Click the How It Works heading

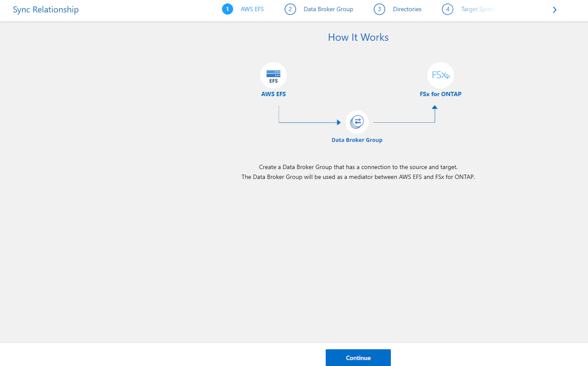(x=358, y=37)
